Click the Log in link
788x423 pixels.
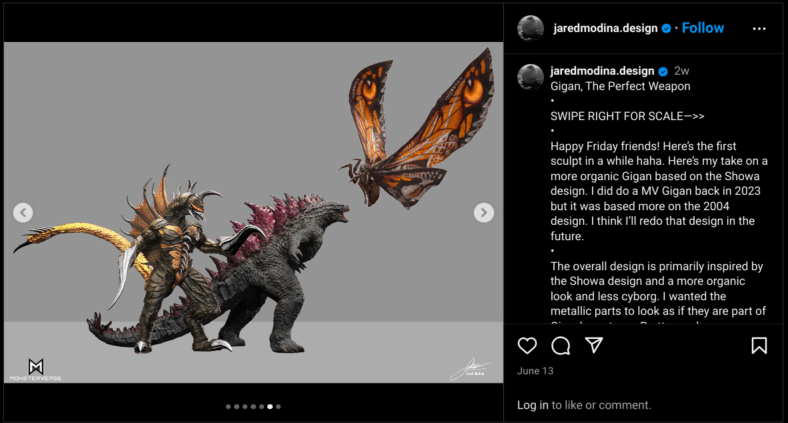pyautogui.click(x=532, y=405)
